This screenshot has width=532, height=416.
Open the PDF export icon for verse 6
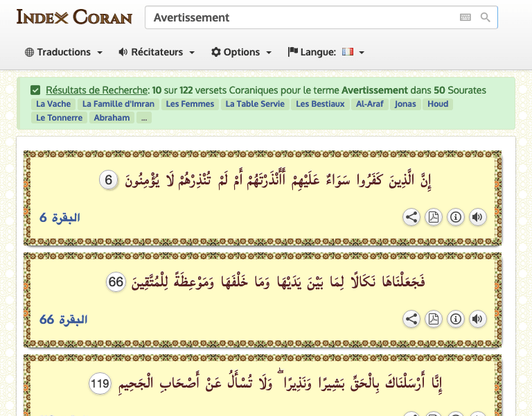tap(434, 217)
